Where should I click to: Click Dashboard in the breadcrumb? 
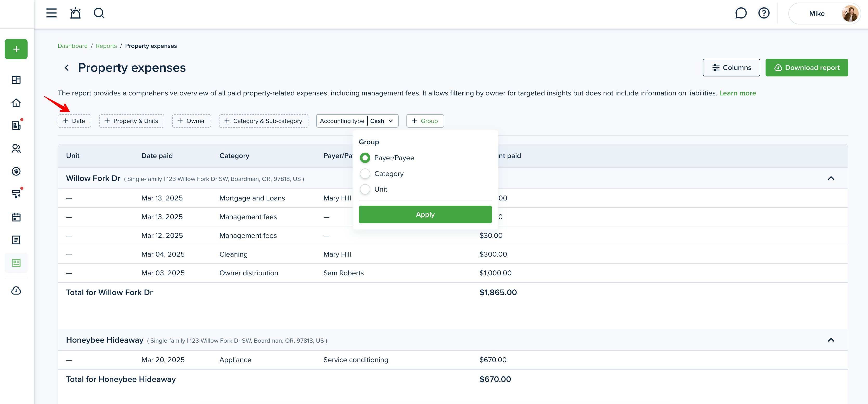click(x=73, y=46)
